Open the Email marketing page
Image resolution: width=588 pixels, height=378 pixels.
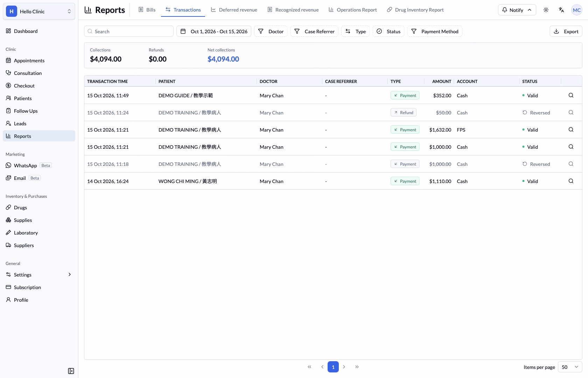pos(39,178)
